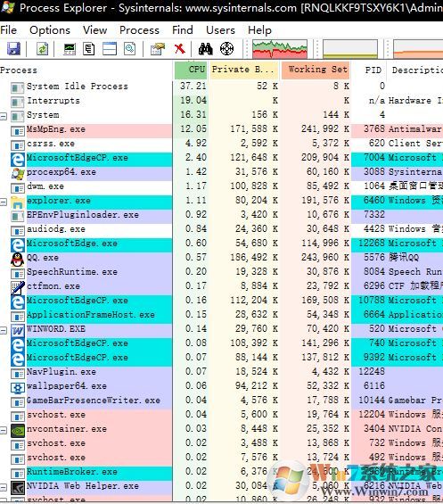Viewport: 443px width, 504px height.
Task: Click the Edge icon of MicrosoftEdgeCP.exe PID 7004
Action: point(17,159)
